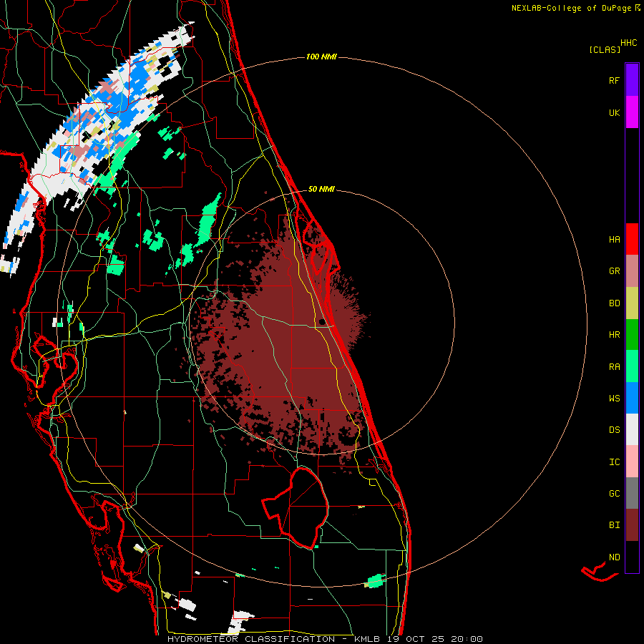The image size is (644, 644).
Task: Click the UK magenta legend swatch
Action: (x=632, y=112)
